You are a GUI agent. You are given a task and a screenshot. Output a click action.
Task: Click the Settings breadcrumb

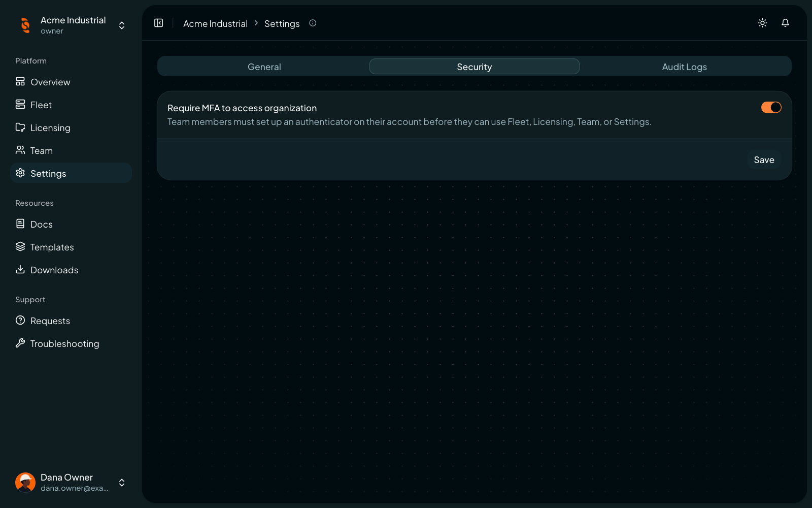(282, 23)
